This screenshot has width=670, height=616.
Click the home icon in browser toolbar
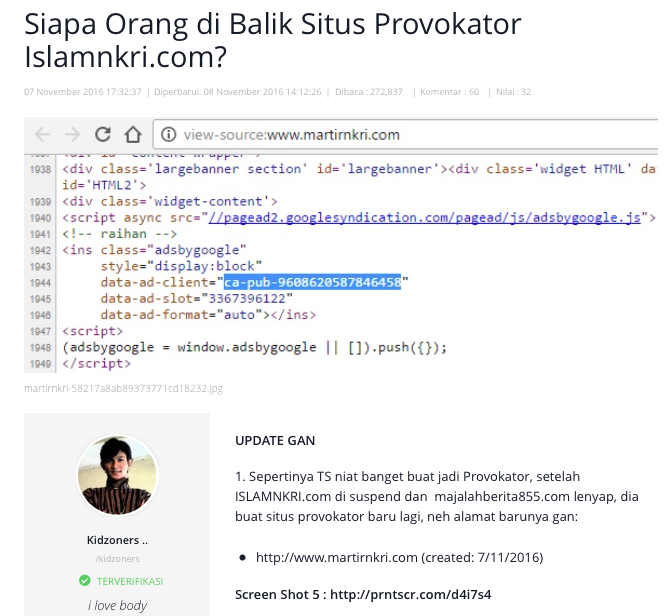tap(133, 135)
